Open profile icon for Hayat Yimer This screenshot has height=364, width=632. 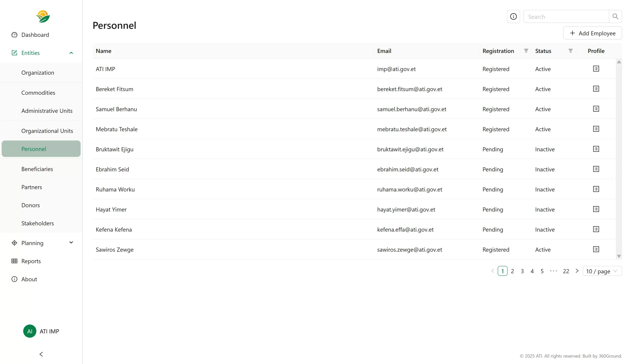596,209
